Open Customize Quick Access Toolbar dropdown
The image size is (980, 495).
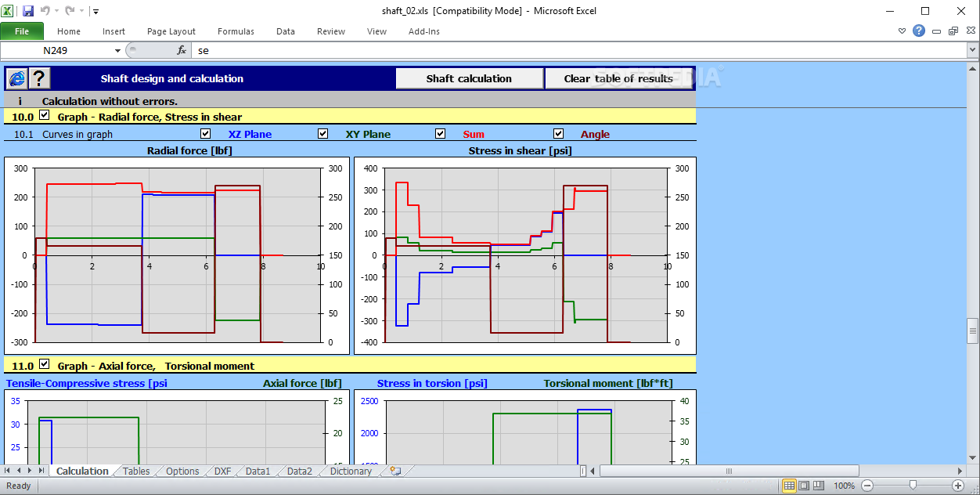(x=95, y=11)
